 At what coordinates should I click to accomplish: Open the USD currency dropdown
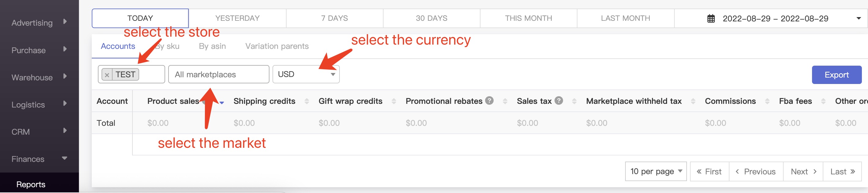point(306,74)
